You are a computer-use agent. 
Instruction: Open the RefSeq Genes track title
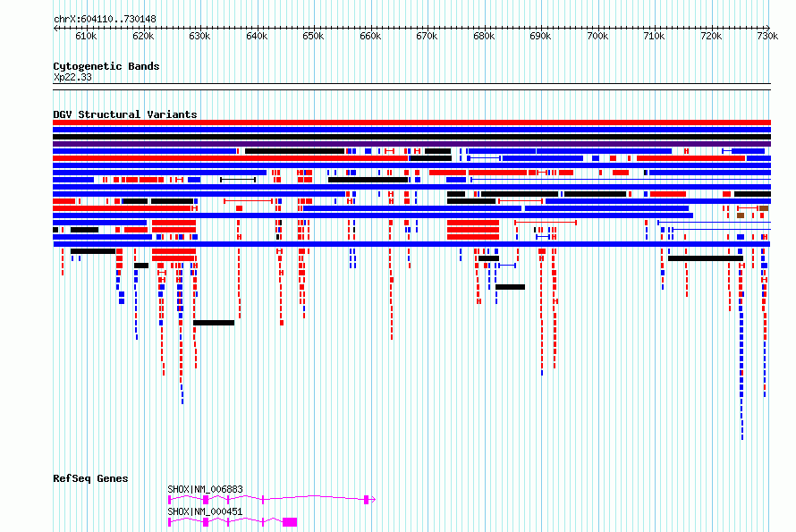(x=90, y=478)
